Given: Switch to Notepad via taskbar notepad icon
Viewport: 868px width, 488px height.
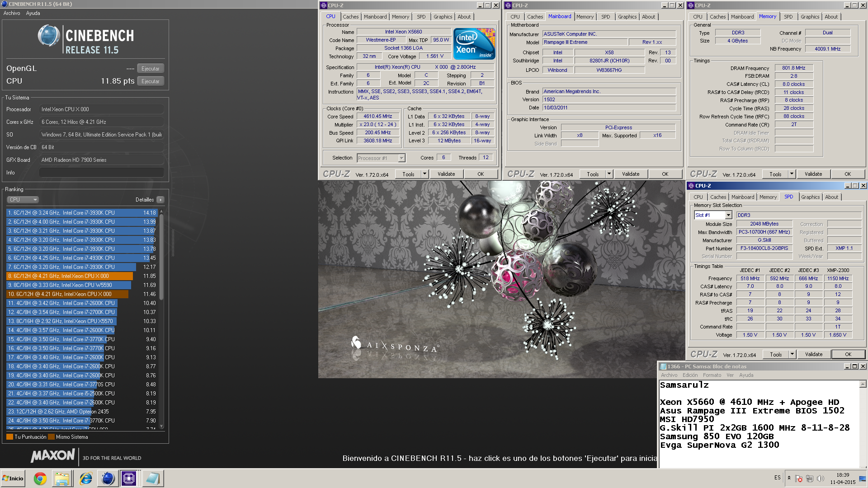Looking at the screenshot, I should (152, 479).
